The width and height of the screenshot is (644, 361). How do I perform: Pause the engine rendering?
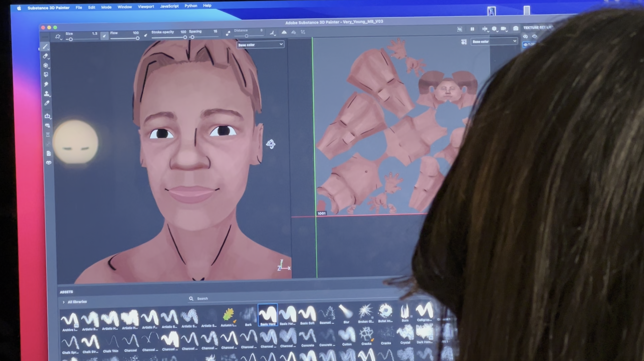[472, 29]
